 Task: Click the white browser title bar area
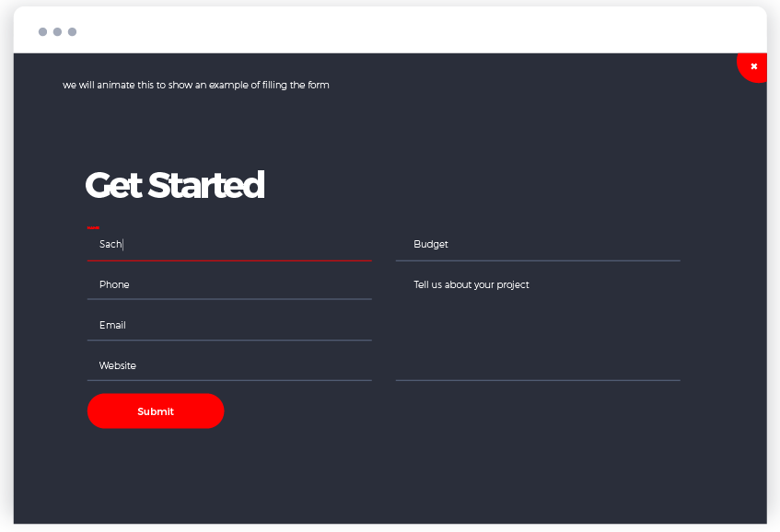(x=390, y=30)
